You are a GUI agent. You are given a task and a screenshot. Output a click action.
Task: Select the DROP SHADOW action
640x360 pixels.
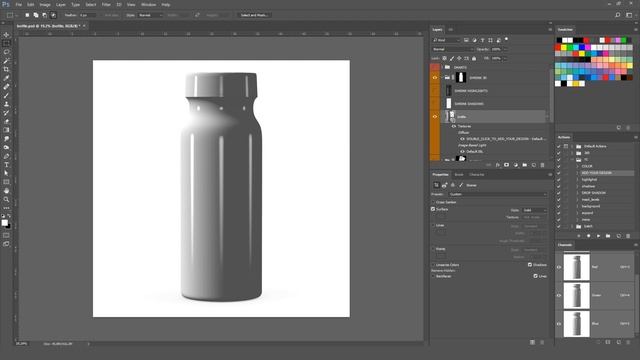point(593,193)
